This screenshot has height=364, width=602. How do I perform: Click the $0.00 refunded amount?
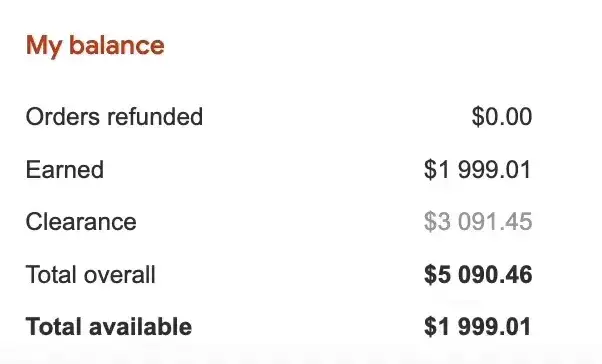point(502,116)
